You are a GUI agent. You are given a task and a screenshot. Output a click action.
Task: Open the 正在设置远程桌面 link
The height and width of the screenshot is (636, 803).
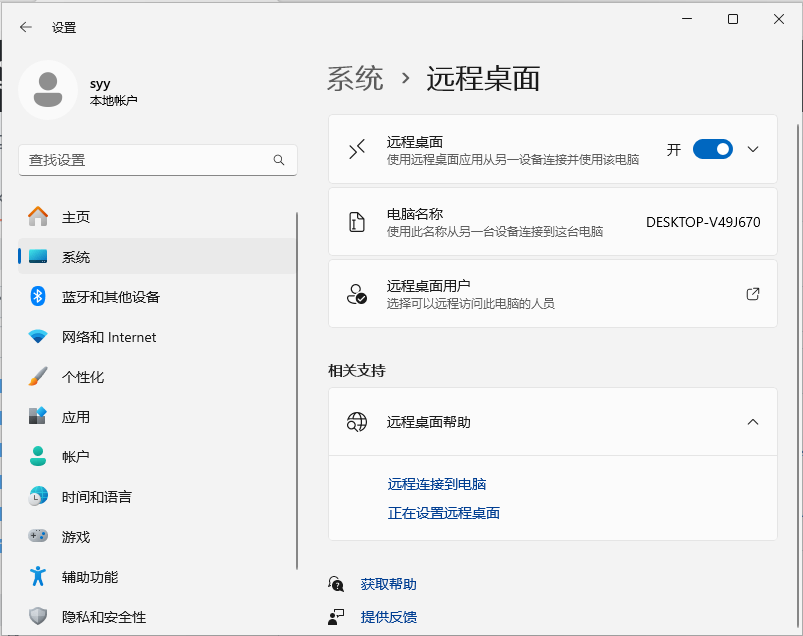(443, 513)
